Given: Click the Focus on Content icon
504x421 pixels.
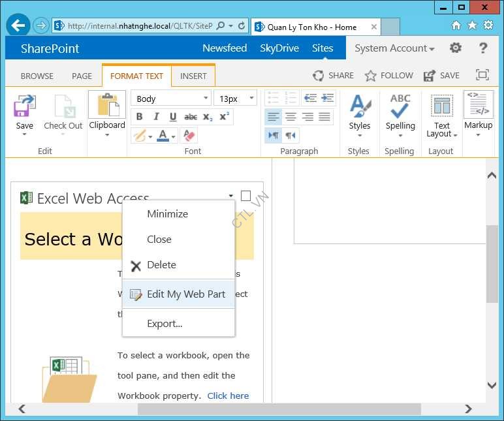Looking at the screenshot, I should pyautogui.click(x=482, y=75).
